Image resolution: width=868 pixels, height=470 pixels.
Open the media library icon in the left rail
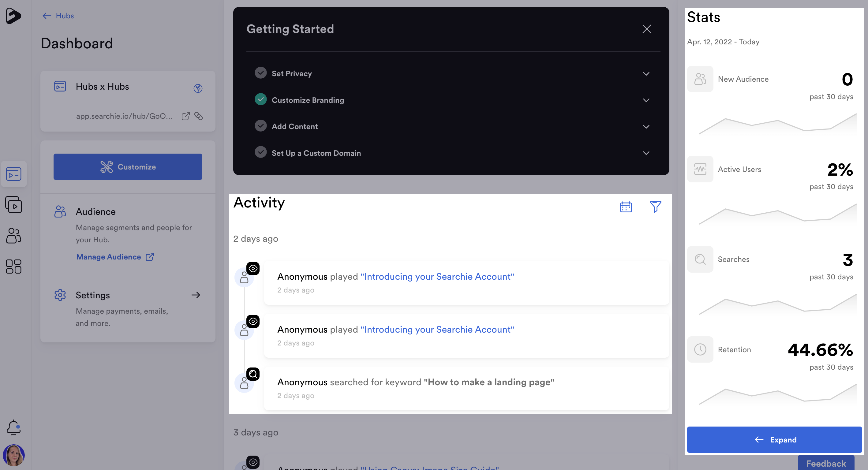[13, 204]
